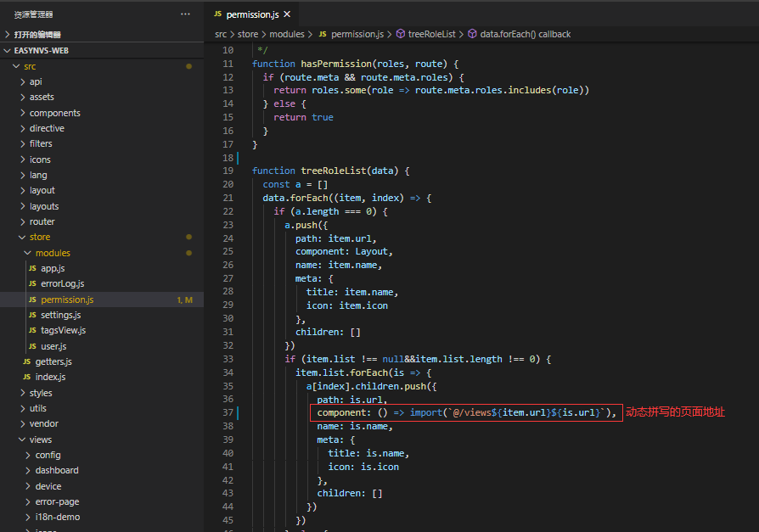Image resolution: width=759 pixels, height=532 pixels.
Task: Click cube symbol icon before treeRoleList
Action: click(401, 34)
